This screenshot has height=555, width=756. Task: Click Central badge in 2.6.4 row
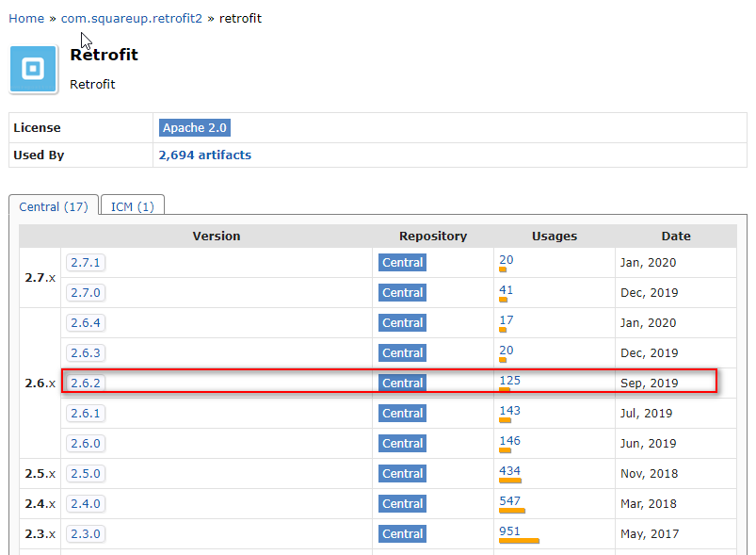(x=402, y=323)
